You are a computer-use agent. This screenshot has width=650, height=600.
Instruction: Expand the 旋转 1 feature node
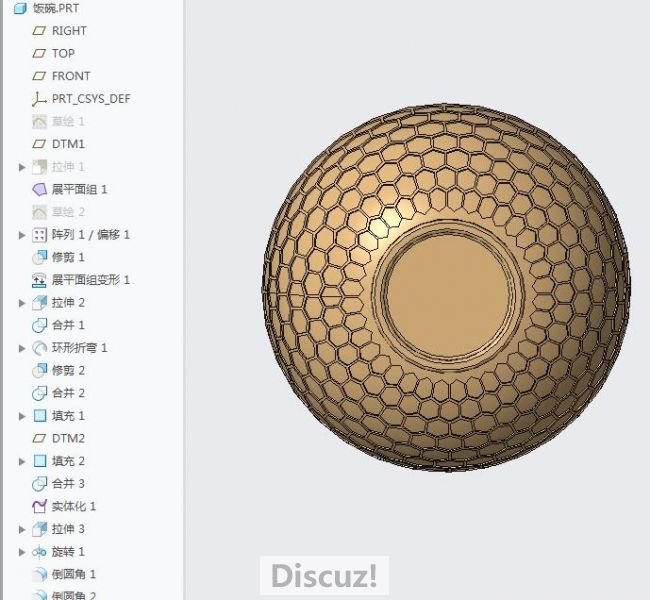(22, 552)
